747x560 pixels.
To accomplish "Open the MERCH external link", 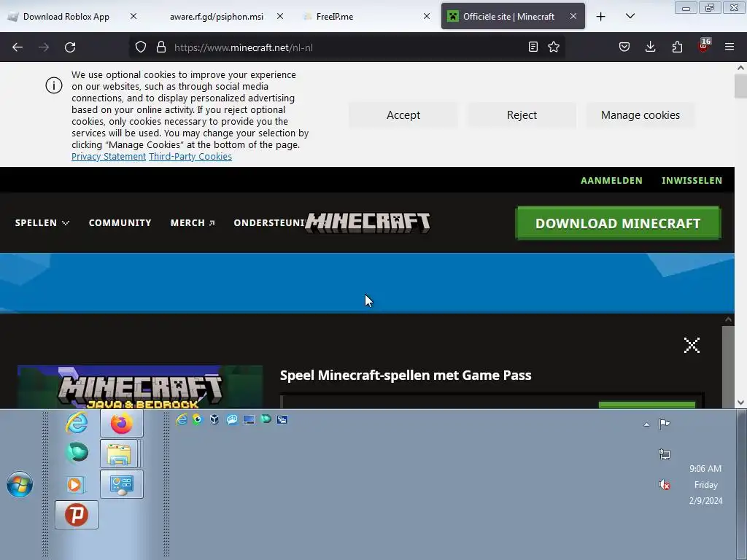I will coord(193,223).
